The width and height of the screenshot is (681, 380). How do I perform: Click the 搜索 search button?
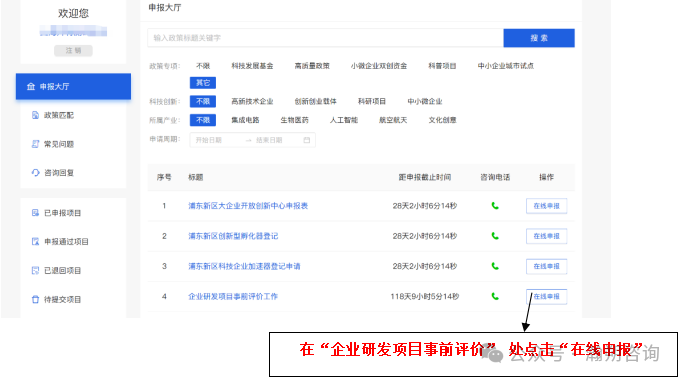tap(539, 38)
